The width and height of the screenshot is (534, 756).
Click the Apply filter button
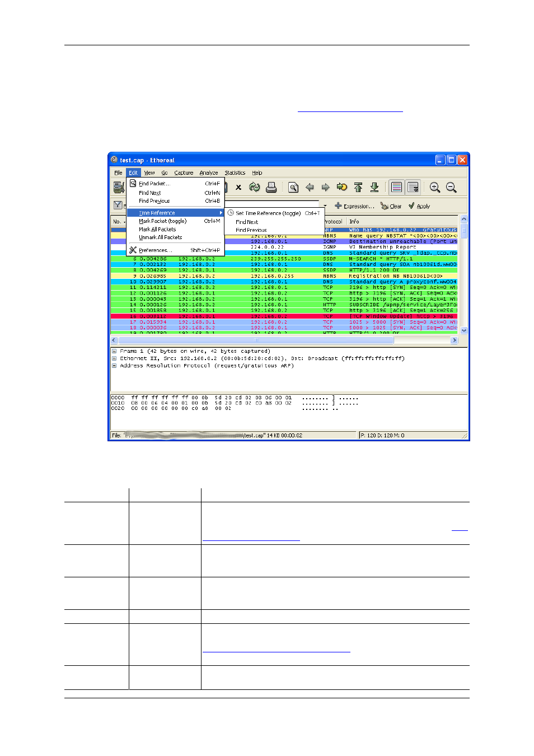419,206
